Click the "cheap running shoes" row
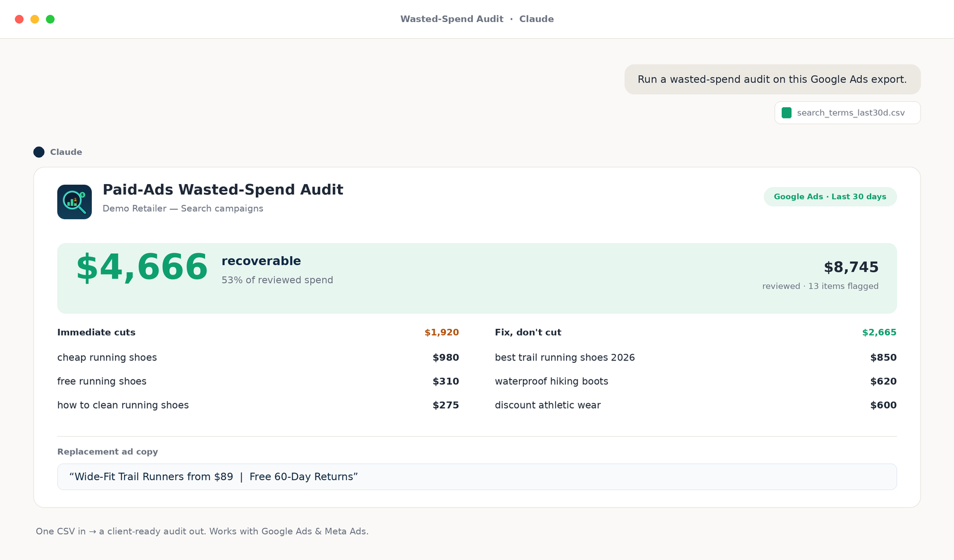 (258, 357)
